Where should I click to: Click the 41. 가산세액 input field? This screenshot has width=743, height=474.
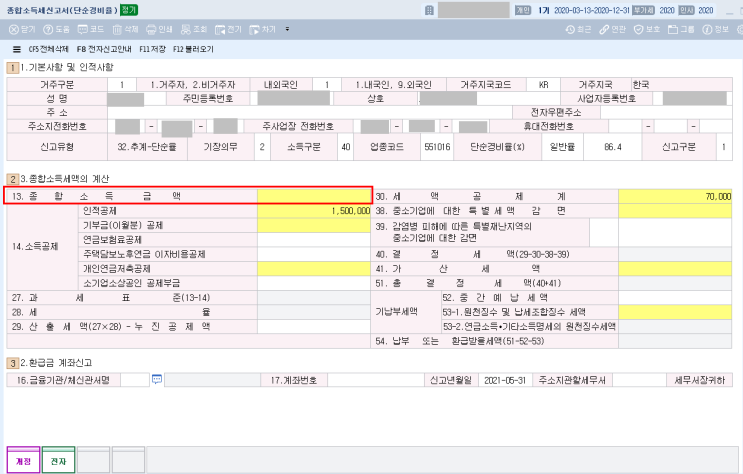(675, 269)
